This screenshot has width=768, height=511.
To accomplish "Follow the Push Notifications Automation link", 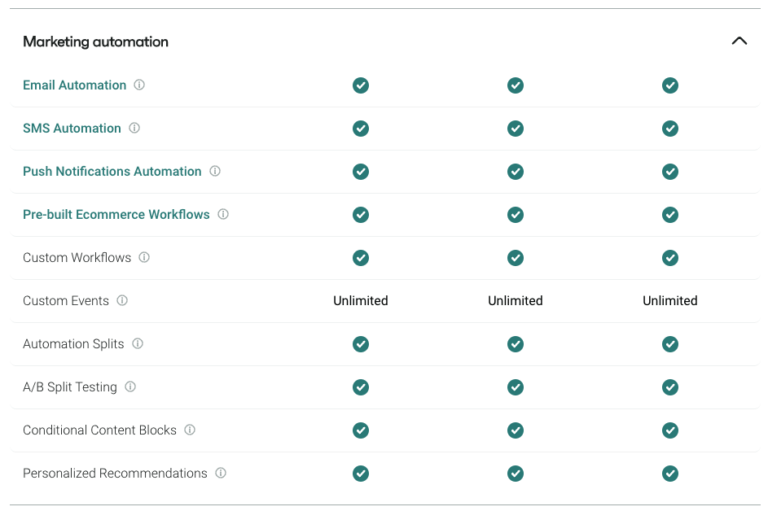I will pos(112,171).
